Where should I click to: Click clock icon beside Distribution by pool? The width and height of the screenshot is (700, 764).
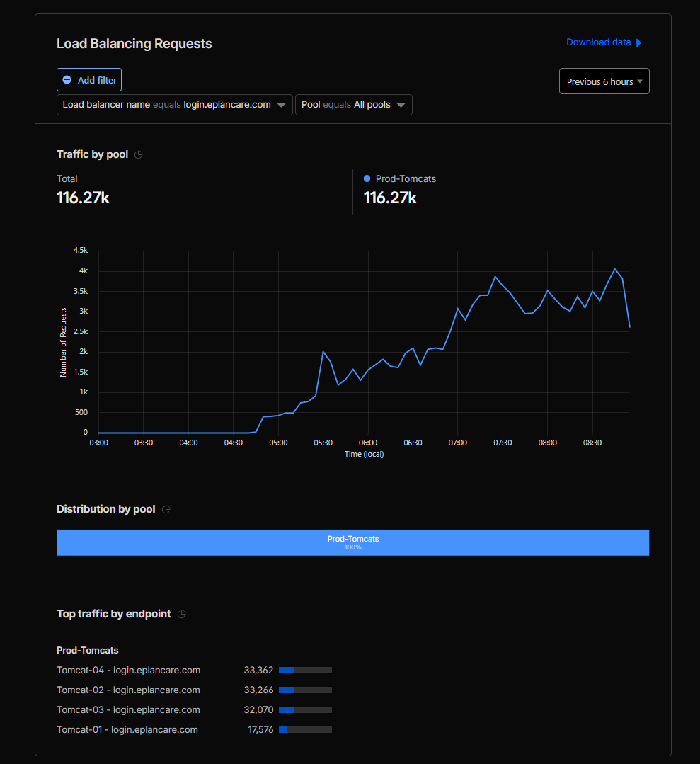point(166,509)
